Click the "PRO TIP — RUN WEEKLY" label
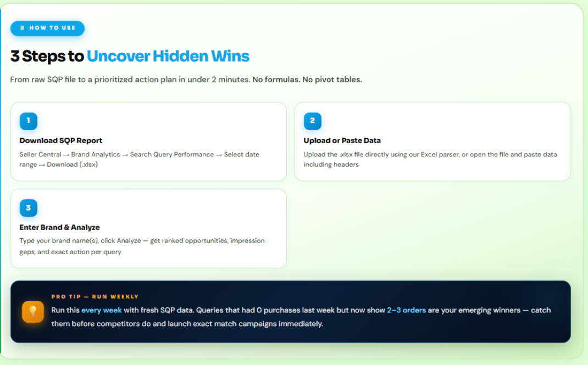This screenshot has width=588, height=365. tap(95, 296)
